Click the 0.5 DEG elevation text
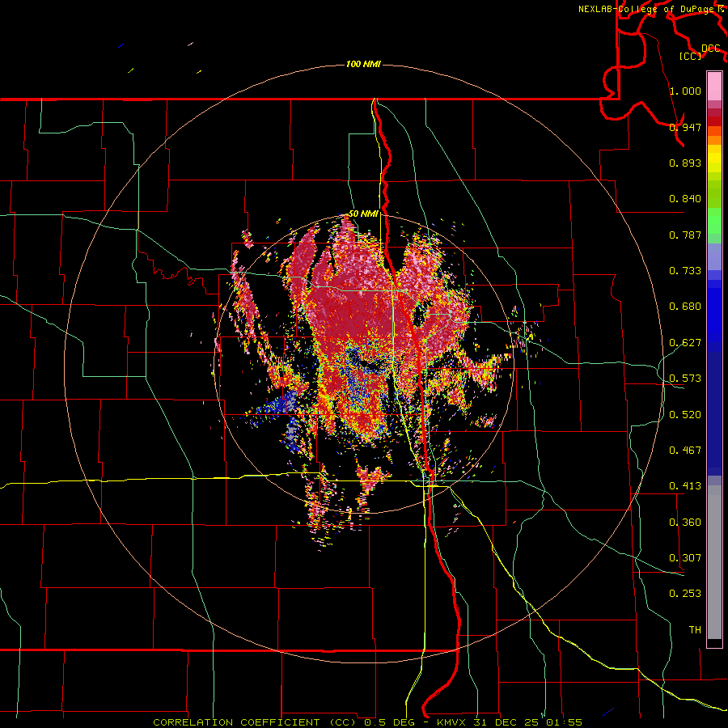728x728 pixels. [x=392, y=722]
